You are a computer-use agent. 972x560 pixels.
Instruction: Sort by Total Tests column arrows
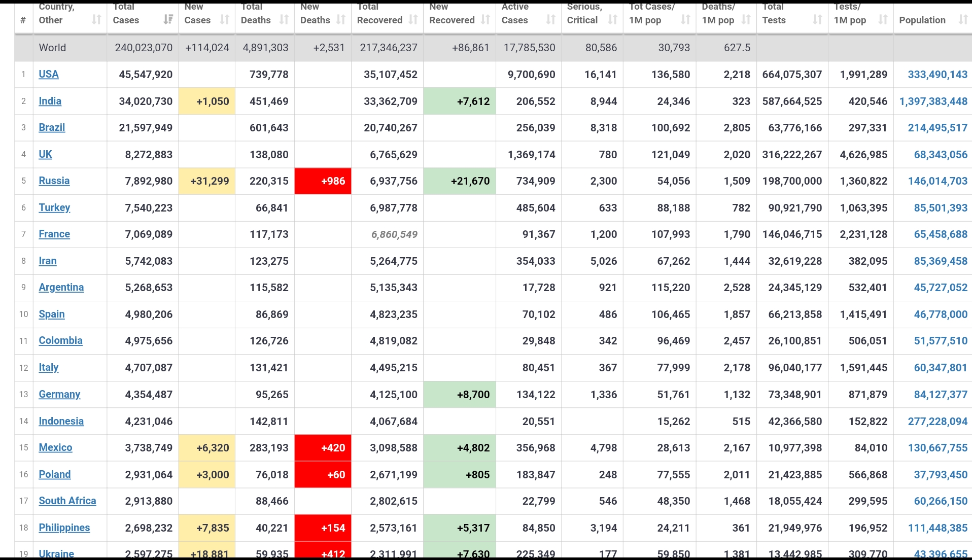817,20
